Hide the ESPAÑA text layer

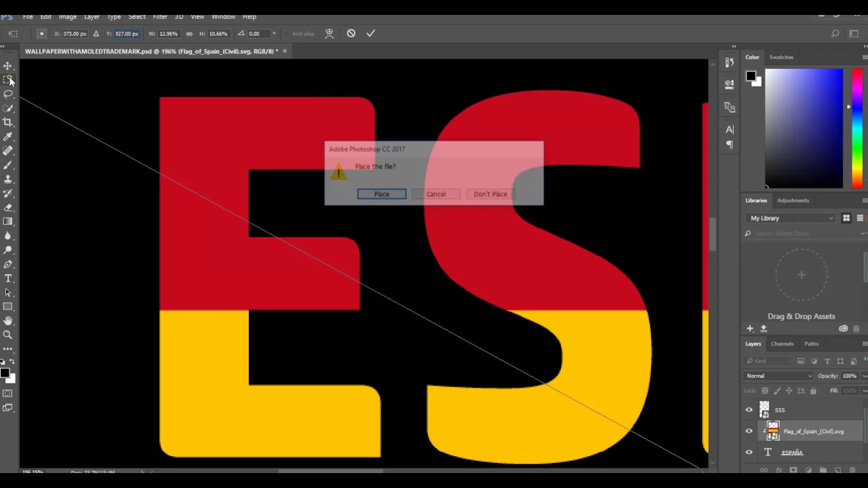pyautogui.click(x=749, y=452)
